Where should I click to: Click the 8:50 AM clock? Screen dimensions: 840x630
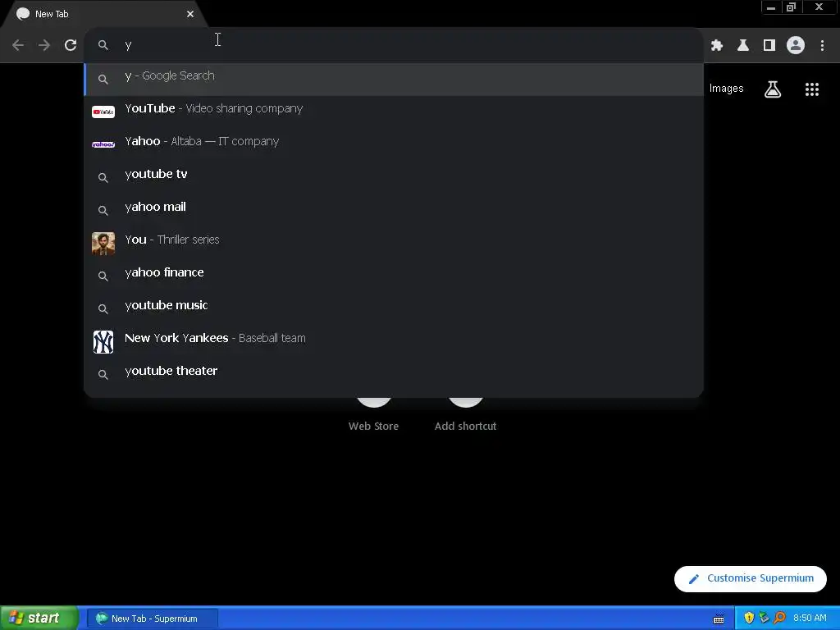tap(810, 619)
